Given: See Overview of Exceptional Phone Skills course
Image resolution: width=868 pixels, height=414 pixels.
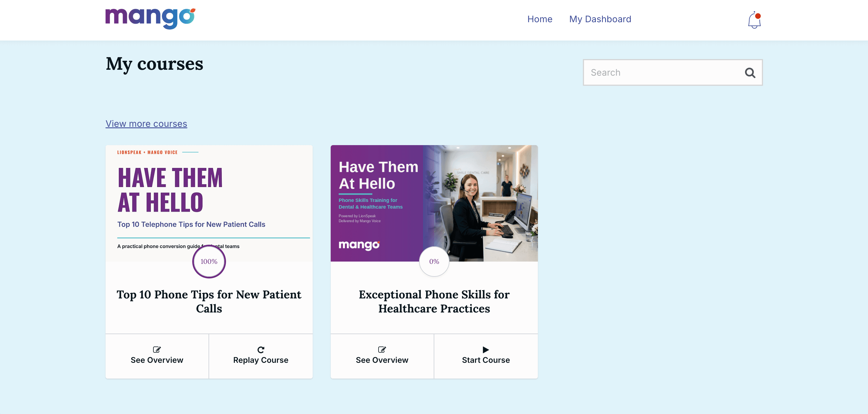Looking at the screenshot, I should coord(382,356).
